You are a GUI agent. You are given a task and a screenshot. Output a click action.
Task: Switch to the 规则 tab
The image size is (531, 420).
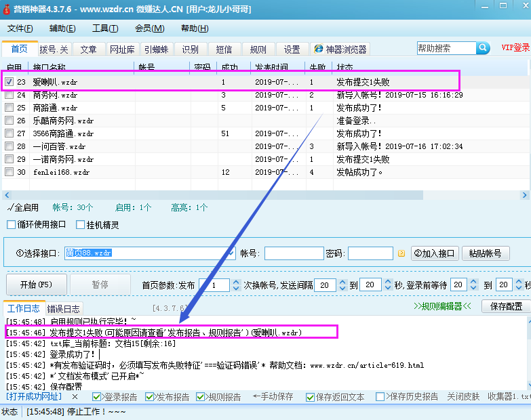(x=258, y=49)
